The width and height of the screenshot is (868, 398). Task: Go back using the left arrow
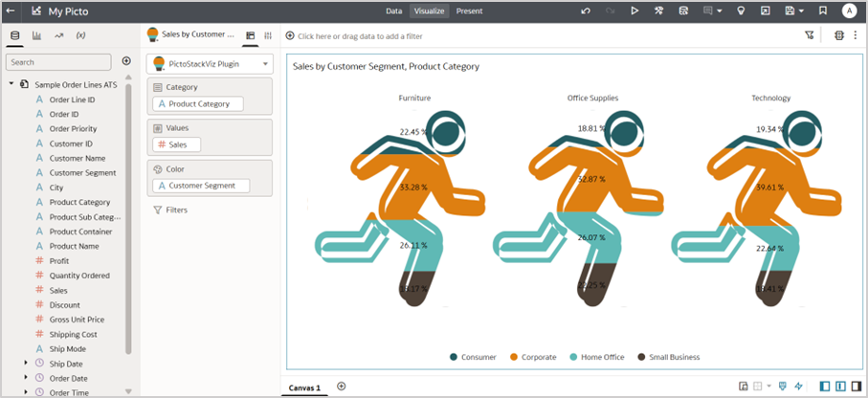(12, 11)
